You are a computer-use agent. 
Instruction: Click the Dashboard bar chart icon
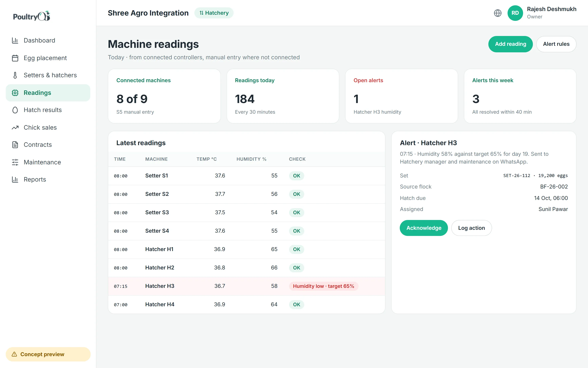pyautogui.click(x=15, y=40)
